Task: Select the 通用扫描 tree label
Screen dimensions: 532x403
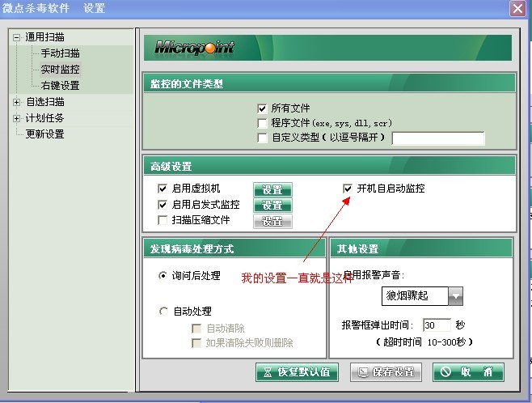Action: 44,37
